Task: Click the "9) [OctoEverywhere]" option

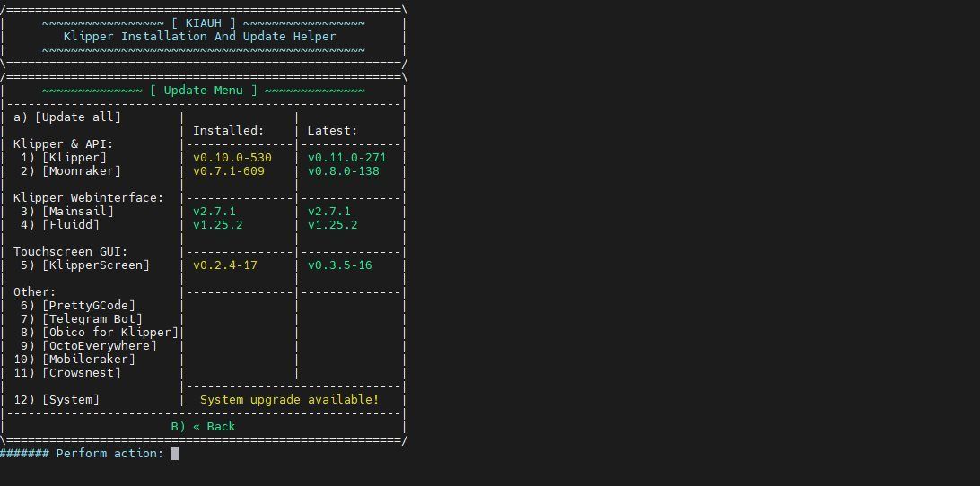Action: [89, 346]
